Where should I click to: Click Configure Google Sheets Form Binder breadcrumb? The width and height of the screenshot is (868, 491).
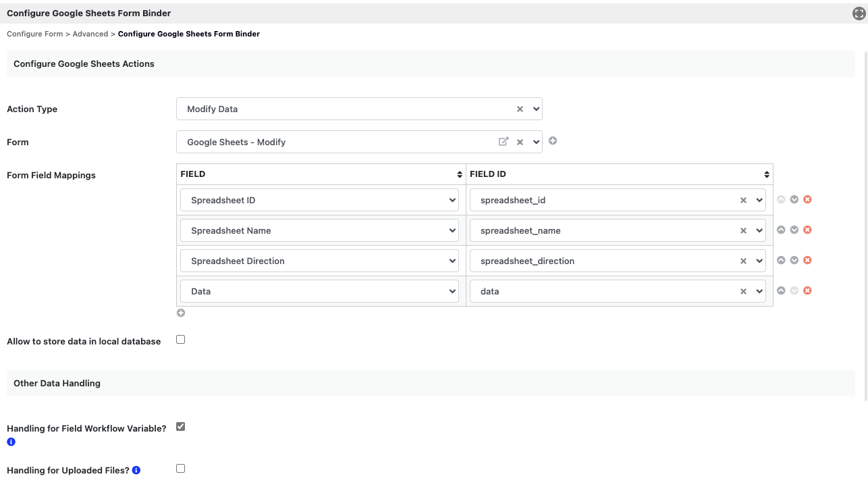(189, 34)
